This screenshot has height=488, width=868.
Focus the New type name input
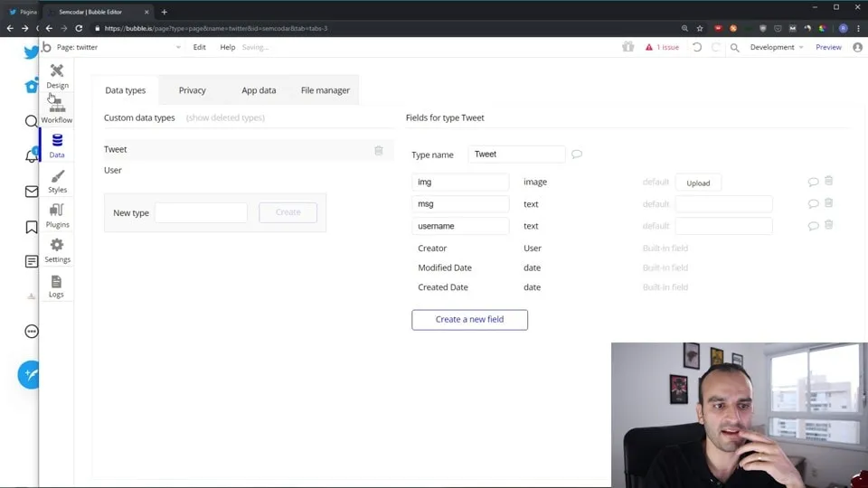[201, 212]
